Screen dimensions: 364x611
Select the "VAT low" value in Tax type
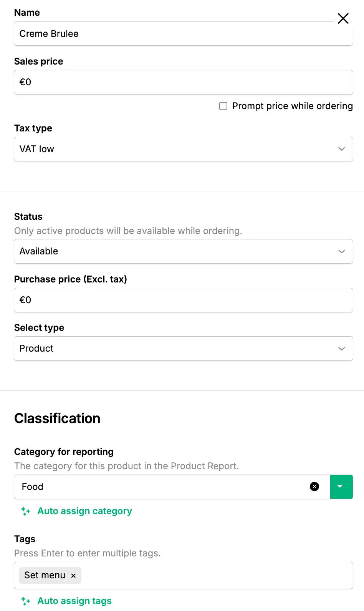[37, 149]
